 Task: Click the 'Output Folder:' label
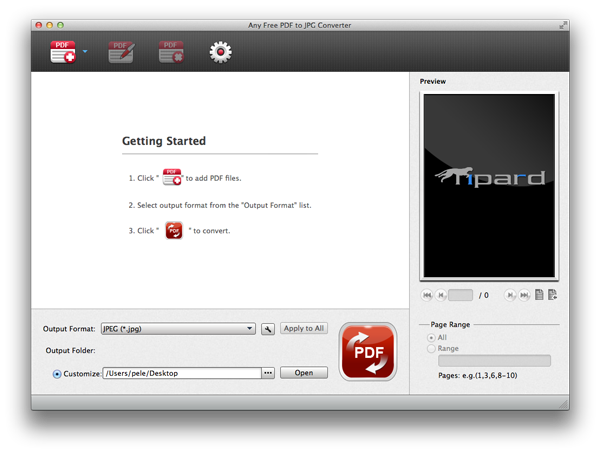(x=70, y=350)
